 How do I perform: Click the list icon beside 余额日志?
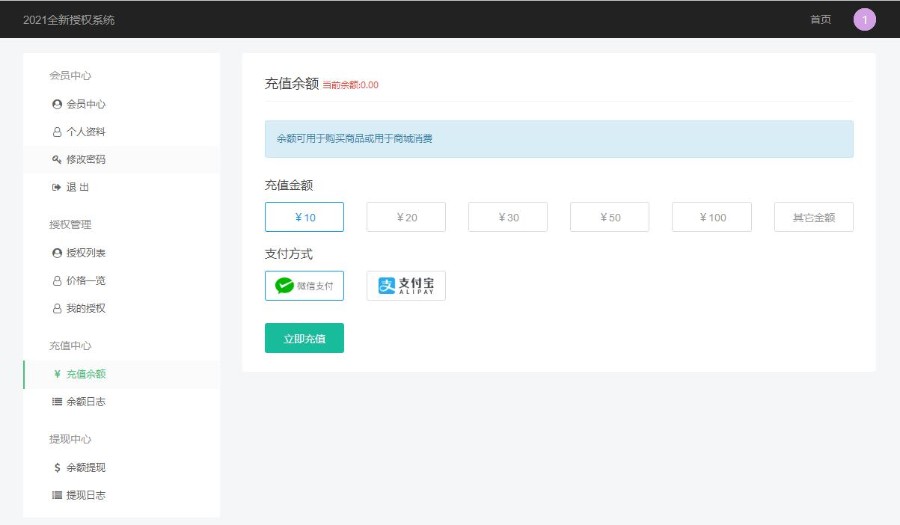pos(57,402)
